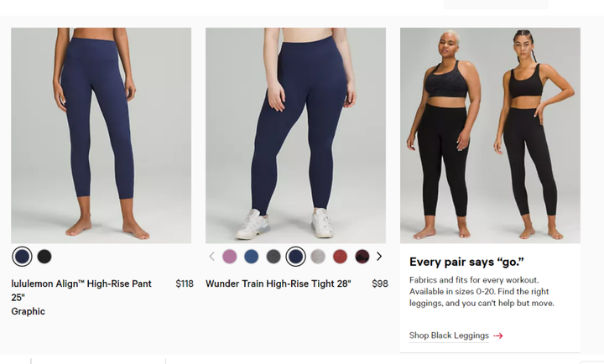Show next Wunder Train colors with right chevron
The height and width of the screenshot is (364, 604).
(x=379, y=257)
